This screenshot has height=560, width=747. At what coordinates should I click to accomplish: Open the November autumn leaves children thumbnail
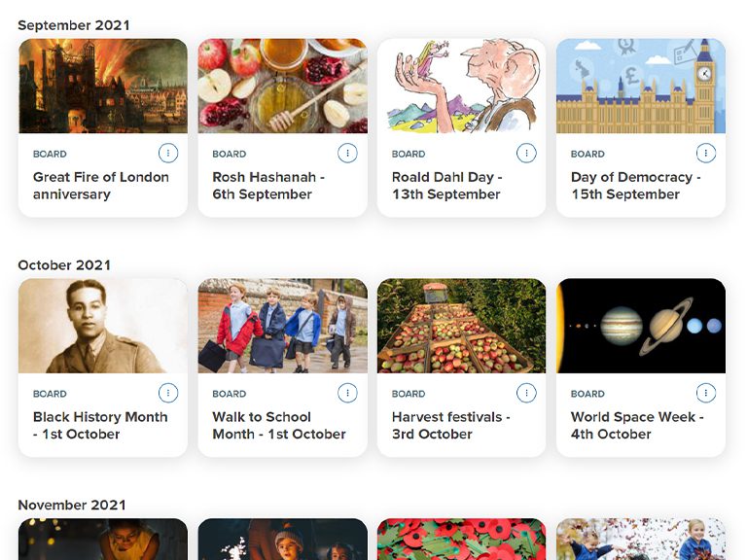[x=641, y=539]
